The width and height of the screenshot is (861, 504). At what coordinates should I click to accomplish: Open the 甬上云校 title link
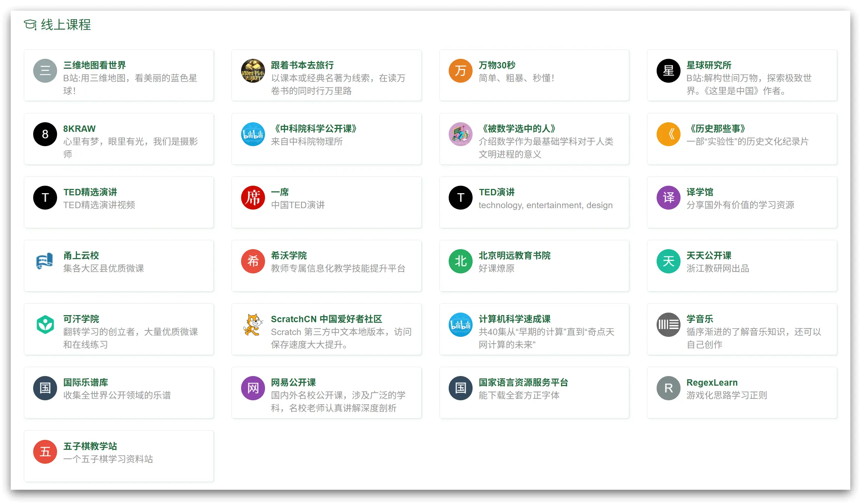point(81,256)
